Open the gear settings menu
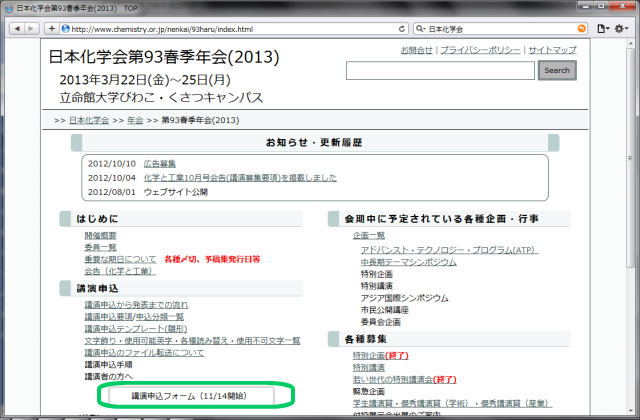The width and height of the screenshot is (640, 420). [623, 29]
